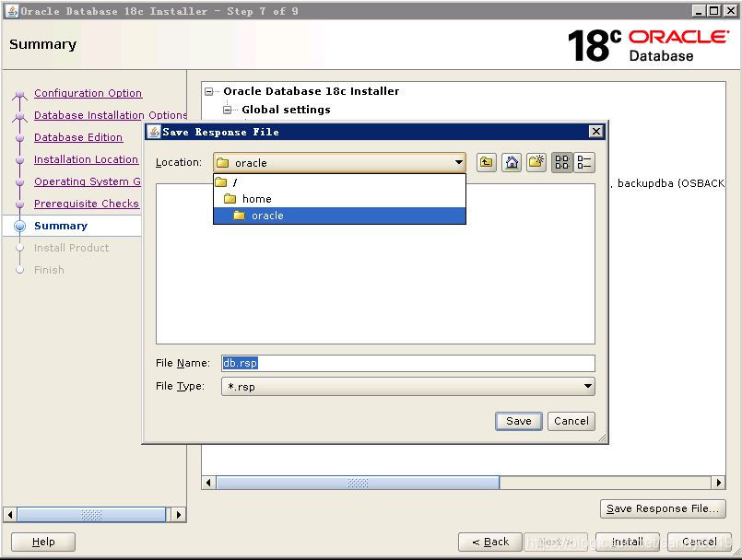Open the Database Edition step
This screenshot has width=742, height=560.
pyautogui.click(x=78, y=137)
